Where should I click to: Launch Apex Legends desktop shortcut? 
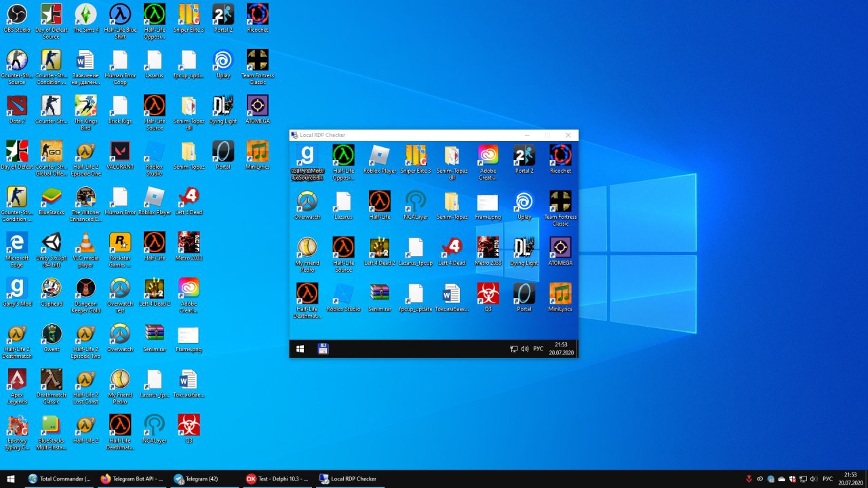click(x=17, y=386)
